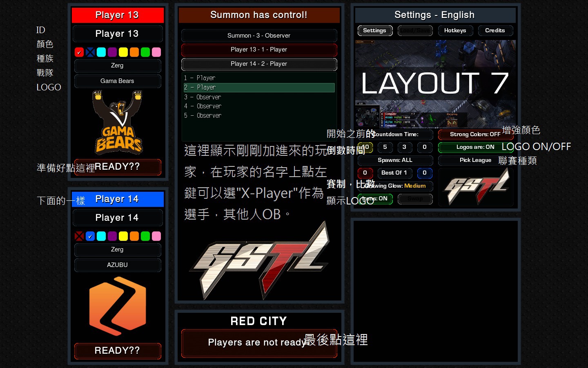Screen dimensions: 588x368
Task: Pick the cyan color swatch for Player 14
Action: pyautogui.click(x=101, y=236)
